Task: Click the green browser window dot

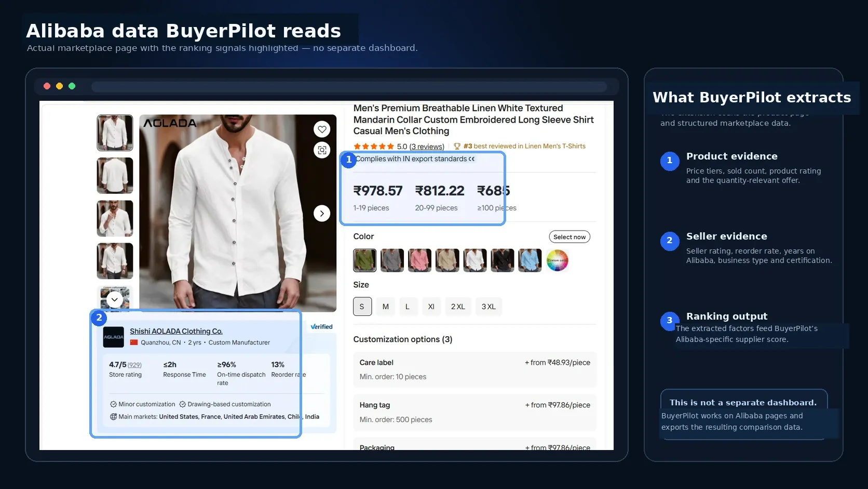Action: 72,86
